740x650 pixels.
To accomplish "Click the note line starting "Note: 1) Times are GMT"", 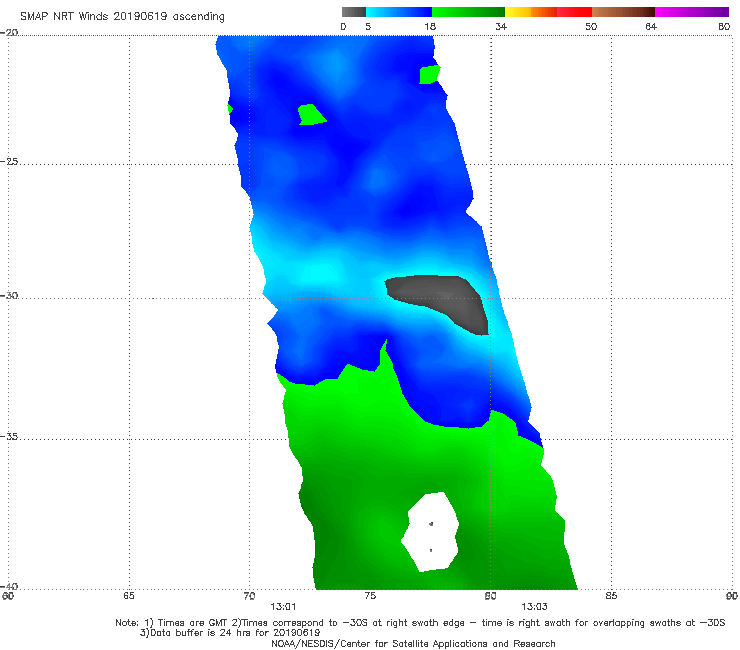I will (x=420, y=623).
